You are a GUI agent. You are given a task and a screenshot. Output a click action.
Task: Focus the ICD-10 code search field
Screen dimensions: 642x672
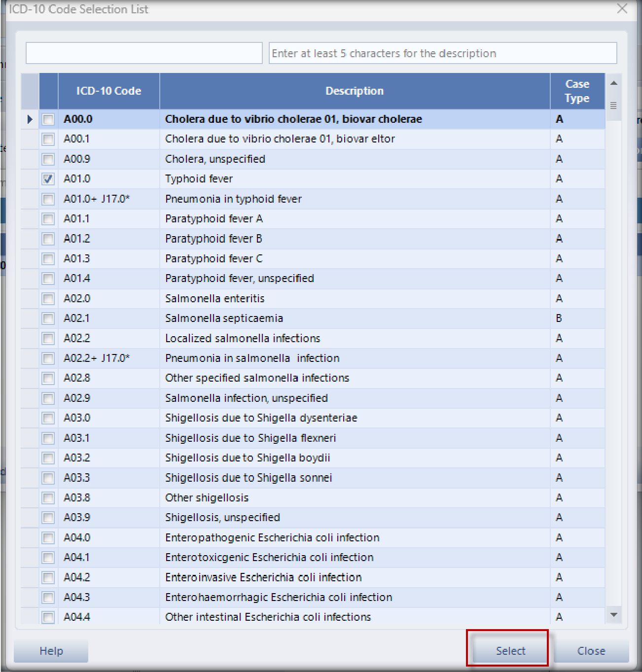144,53
